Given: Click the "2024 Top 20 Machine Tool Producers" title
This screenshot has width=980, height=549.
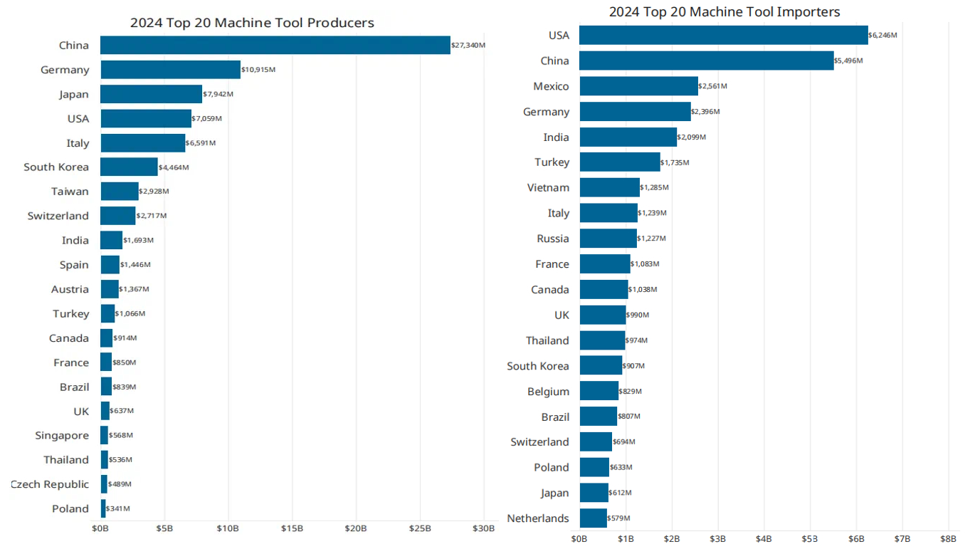Looking at the screenshot, I should [x=252, y=23].
